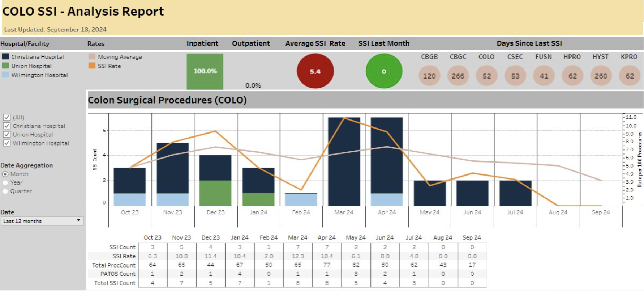Select the CBGC bubble showing 266
Image resolution: width=644 pixels, height=299 pixels.
tap(458, 76)
